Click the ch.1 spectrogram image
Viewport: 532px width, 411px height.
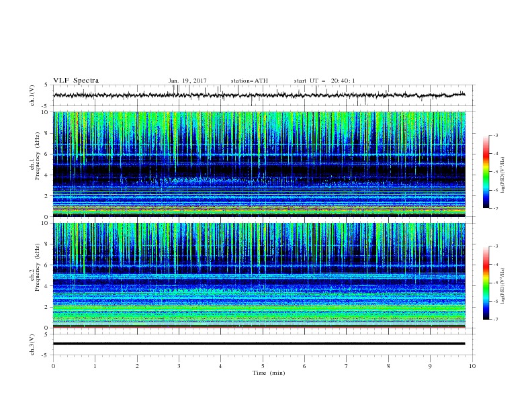[x=259, y=164]
